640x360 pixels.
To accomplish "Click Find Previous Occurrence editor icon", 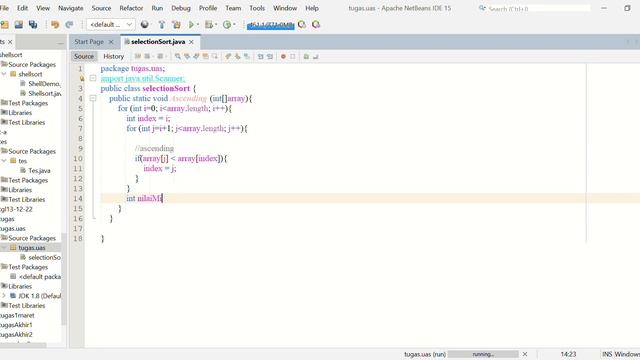I will click(x=187, y=56).
